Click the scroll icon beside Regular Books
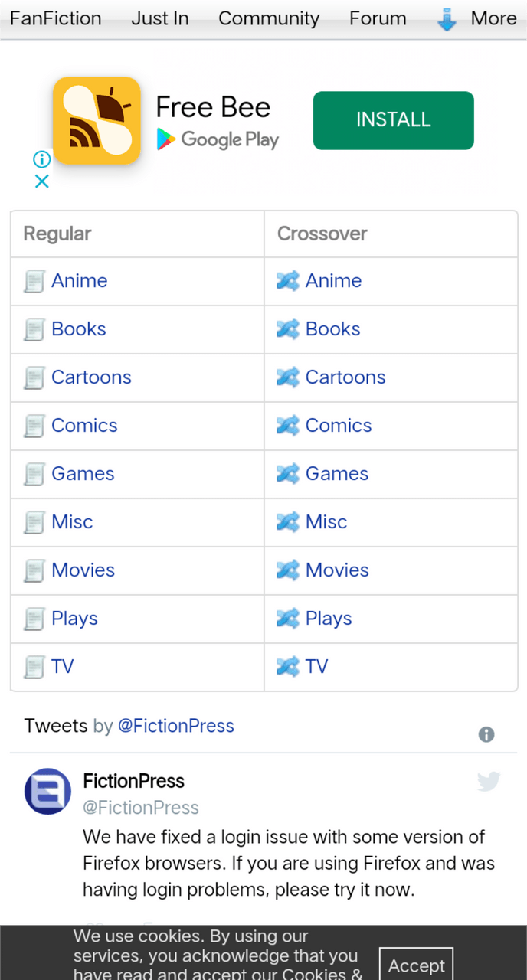 click(34, 330)
